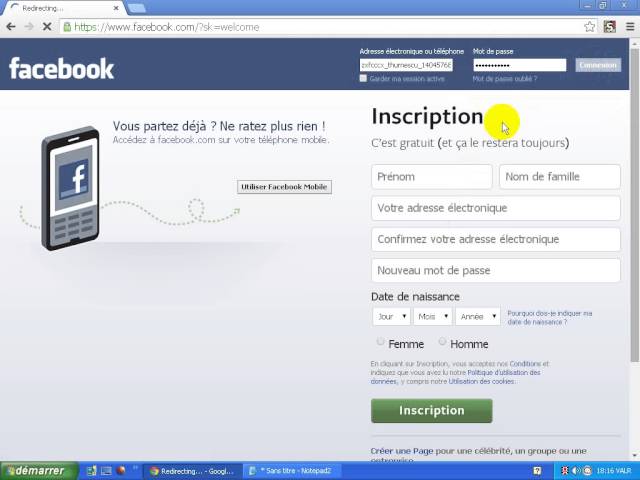Click the login email or phone field

pyautogui.click(x=406, y=65)
